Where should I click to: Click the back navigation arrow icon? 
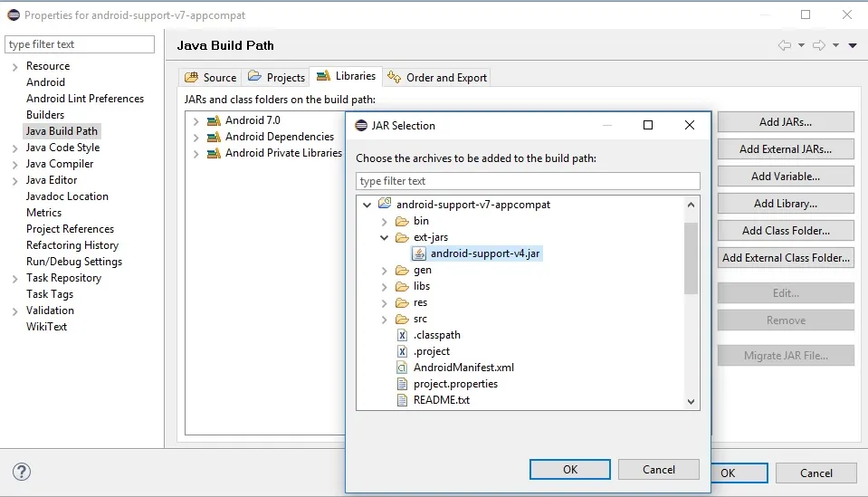tap(785, 45)
